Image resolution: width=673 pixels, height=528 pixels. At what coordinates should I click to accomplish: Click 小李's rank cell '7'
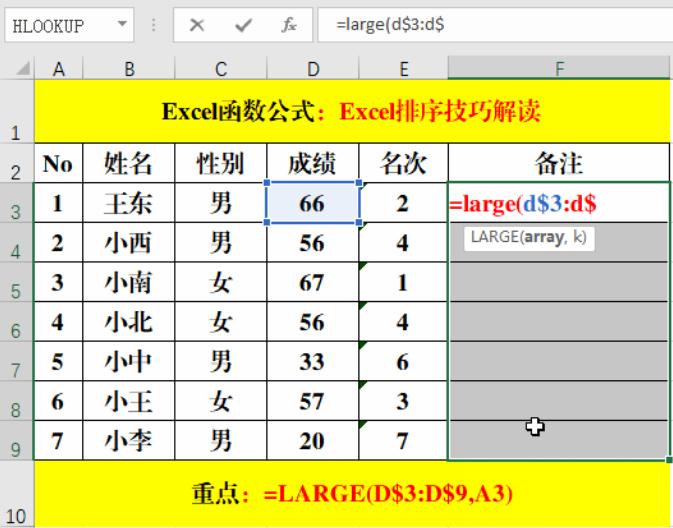click(403, 440)
